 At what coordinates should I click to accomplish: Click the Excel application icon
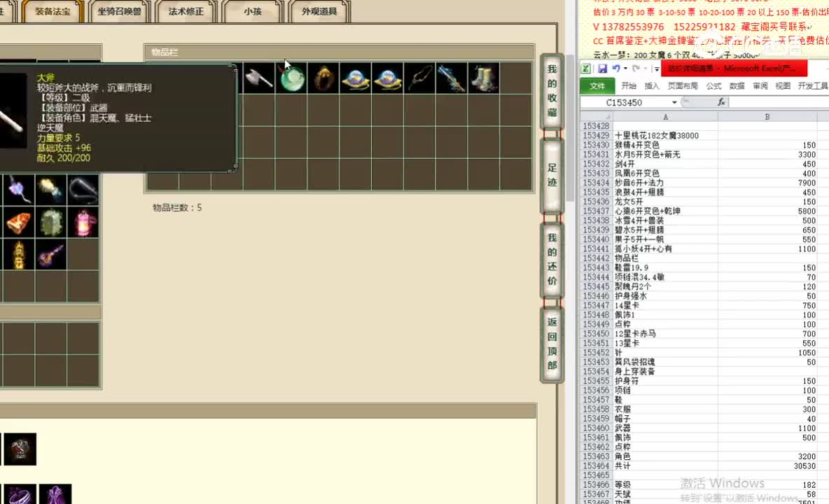586,69
